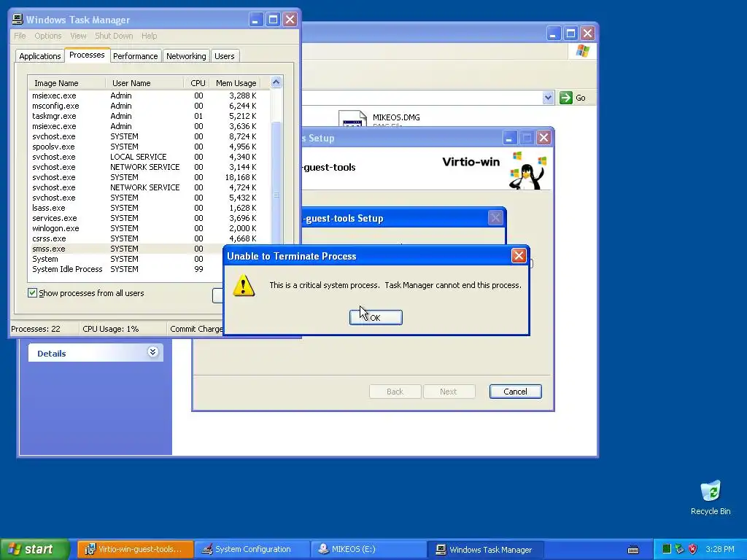Click the Task Manager title bar icon

(18, 20)
